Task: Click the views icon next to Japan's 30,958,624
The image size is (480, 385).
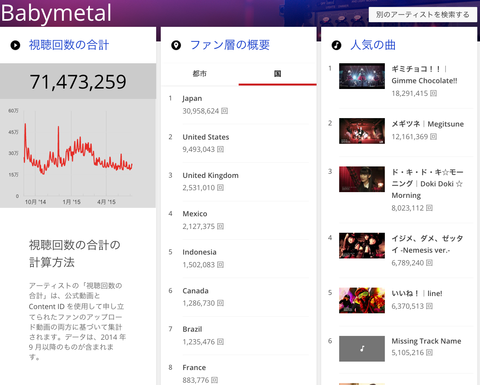Action: click(225, 111)
